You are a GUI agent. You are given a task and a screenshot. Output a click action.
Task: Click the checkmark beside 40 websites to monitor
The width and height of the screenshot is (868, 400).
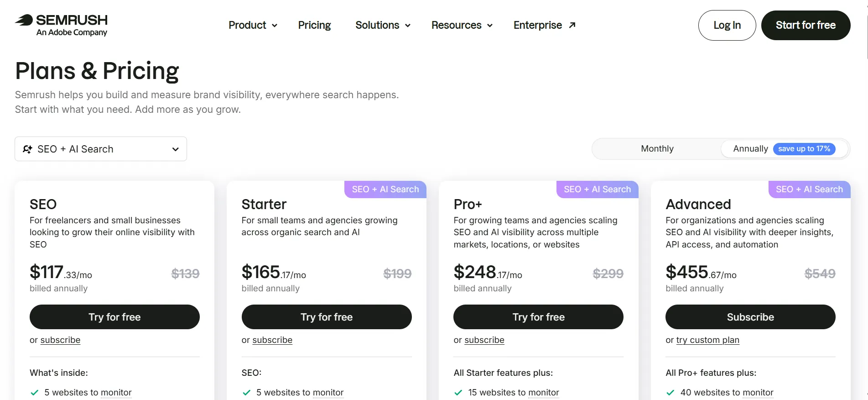[670, 393]
